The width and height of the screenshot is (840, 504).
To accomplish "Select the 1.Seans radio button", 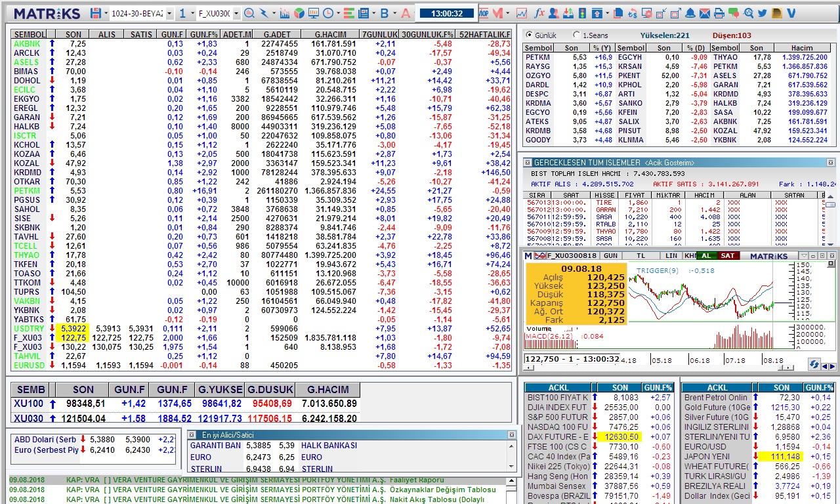I will point(576,35).
